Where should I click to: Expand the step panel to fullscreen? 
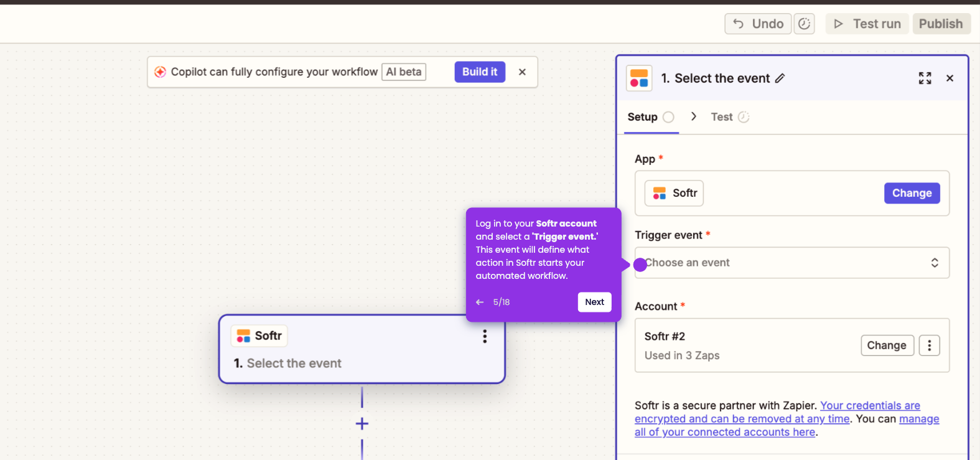pyautogui.click(x=925, y=78)
